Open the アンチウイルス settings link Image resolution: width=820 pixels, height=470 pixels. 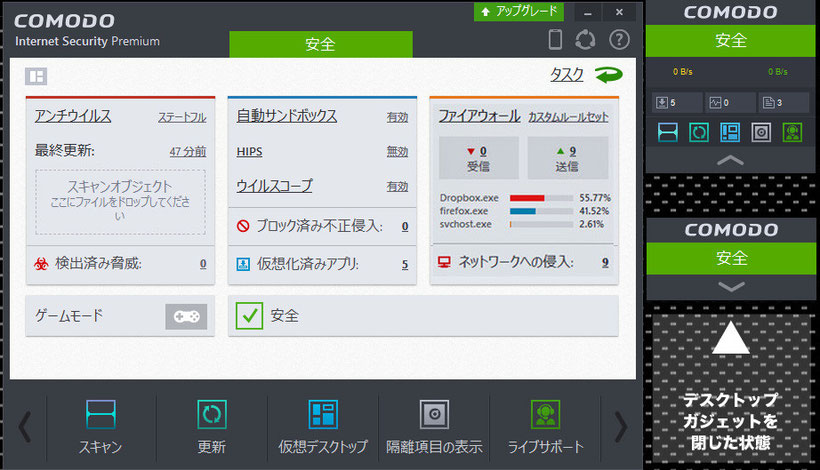coord(73,116)
